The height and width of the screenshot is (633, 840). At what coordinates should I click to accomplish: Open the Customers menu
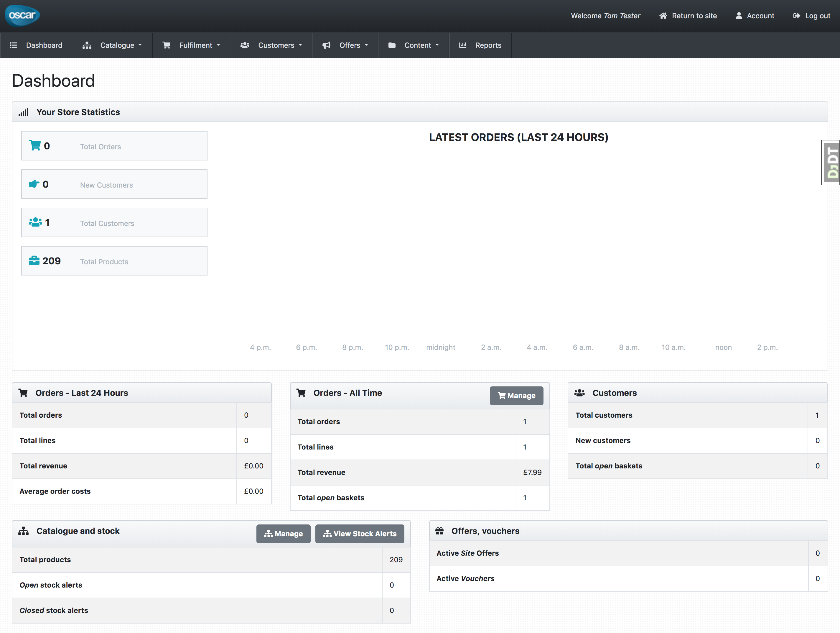coord(271,45)
